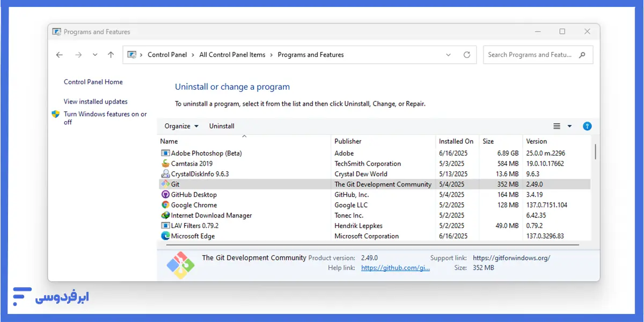This screenshot has width=644, height=322.
Task: Open the more view options dropdown arrow
Action: (x=569, y=126)
